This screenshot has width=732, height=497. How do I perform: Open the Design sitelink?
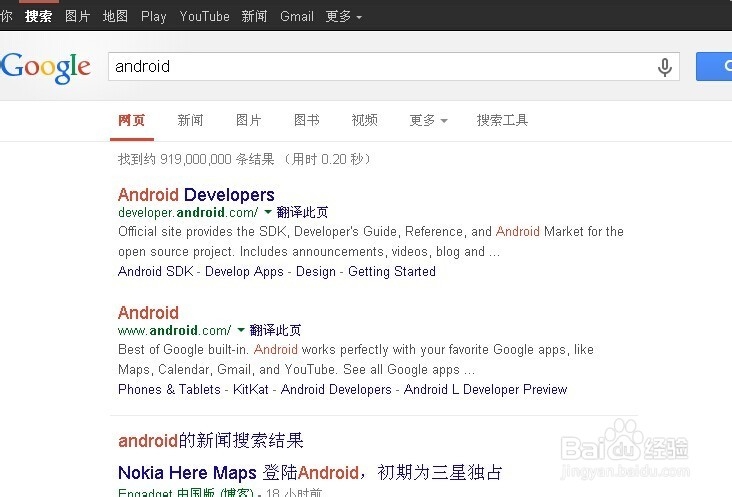pos(316,272)
